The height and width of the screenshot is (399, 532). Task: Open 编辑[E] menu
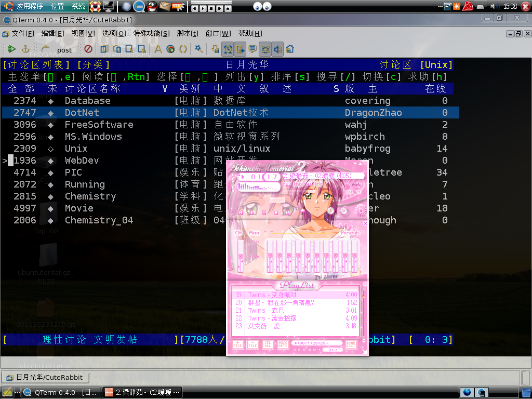click(x=52, y=33)
